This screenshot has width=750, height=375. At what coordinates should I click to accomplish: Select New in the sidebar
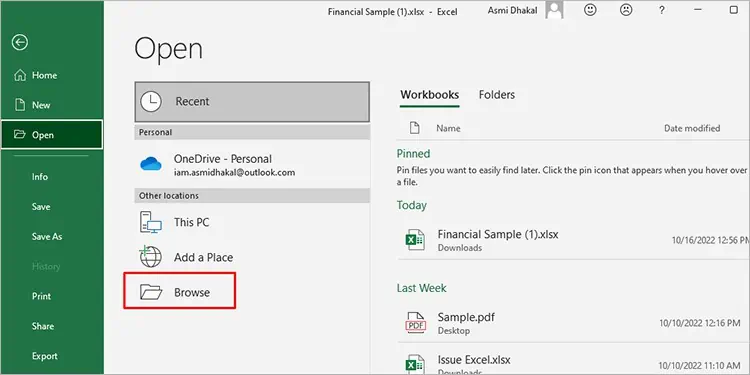pos(52,105)
